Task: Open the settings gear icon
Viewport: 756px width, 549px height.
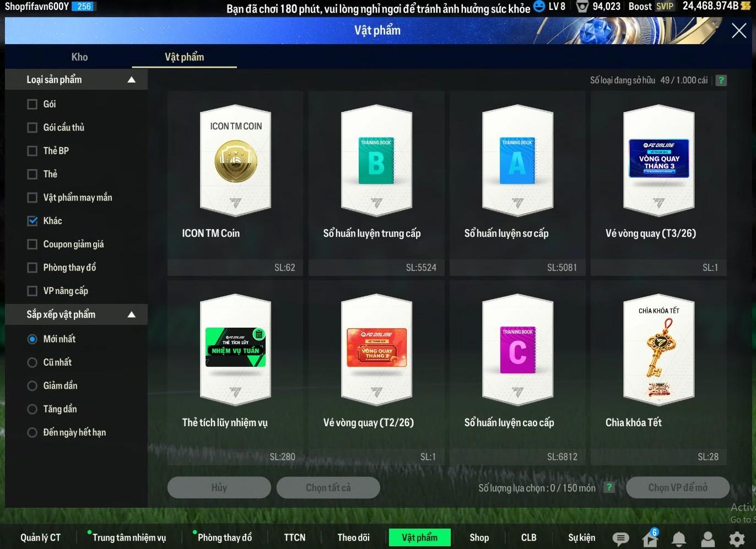Action: coord(737,539)
